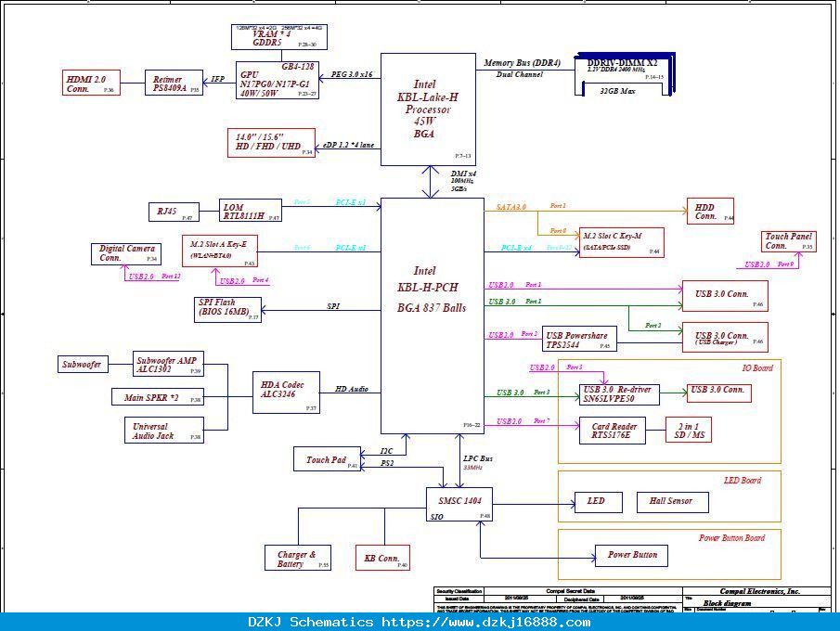Select the Power Button block
The height and width of the screenshot is (631, 840).
631,556
